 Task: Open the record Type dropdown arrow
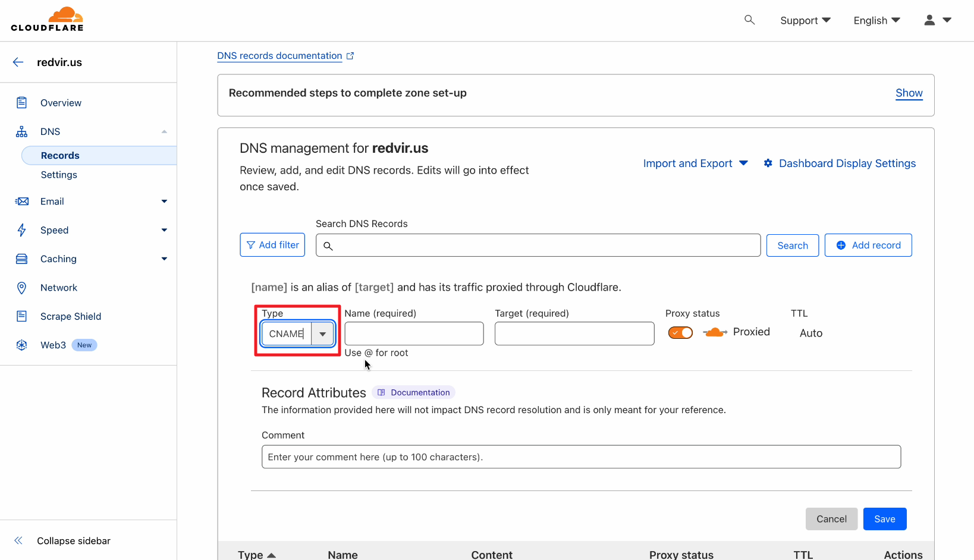322,334
